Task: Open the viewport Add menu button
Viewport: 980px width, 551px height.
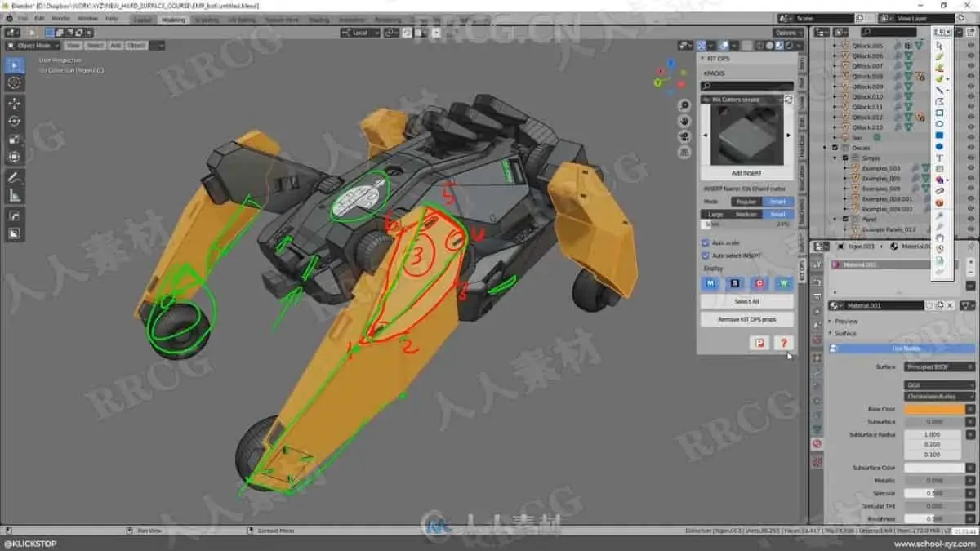Action: (115, 46)
